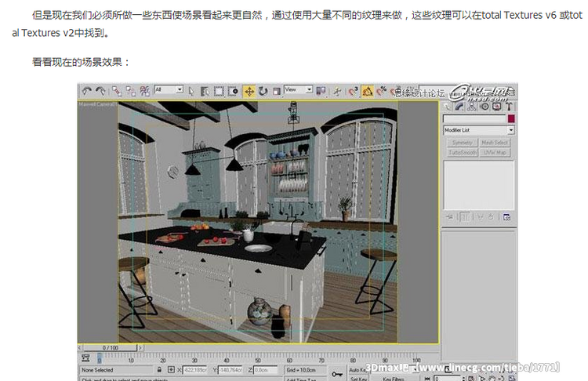Open the selection filter All dropdown
The width and height of the screenshot is (588, 381).
[x=169, y=90]
